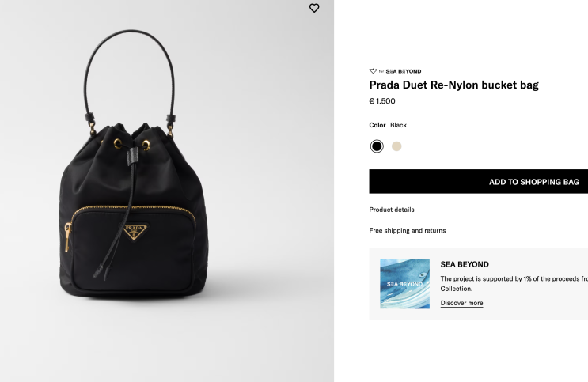The image size is (588, 382).
Task: Follow the Discover more link
Action: tap(461, 303)
